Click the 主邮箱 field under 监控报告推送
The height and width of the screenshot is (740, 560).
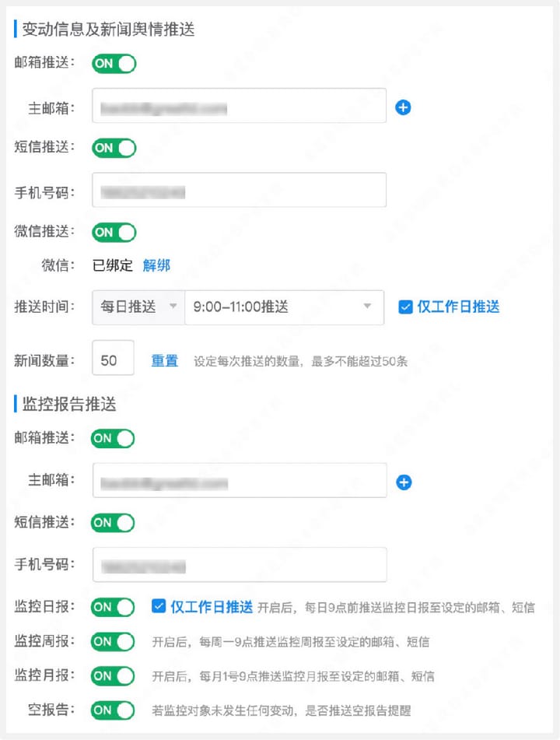[x=239, y=481]
